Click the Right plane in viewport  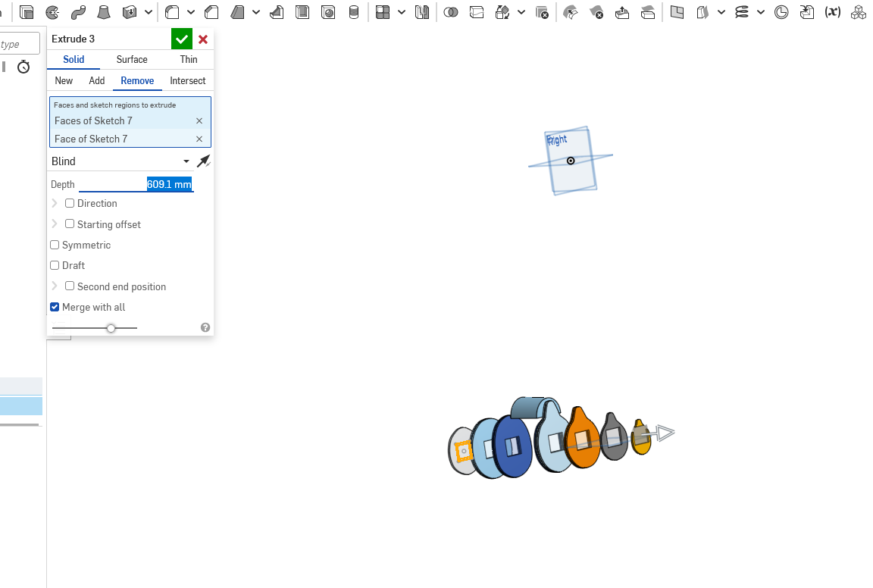tap(571, 161)
